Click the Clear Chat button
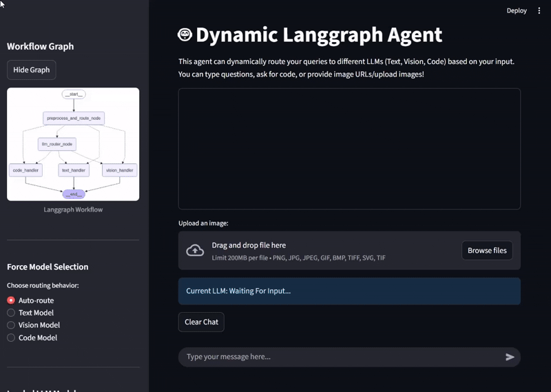The image size is (551, 392). tap(201, 322)
